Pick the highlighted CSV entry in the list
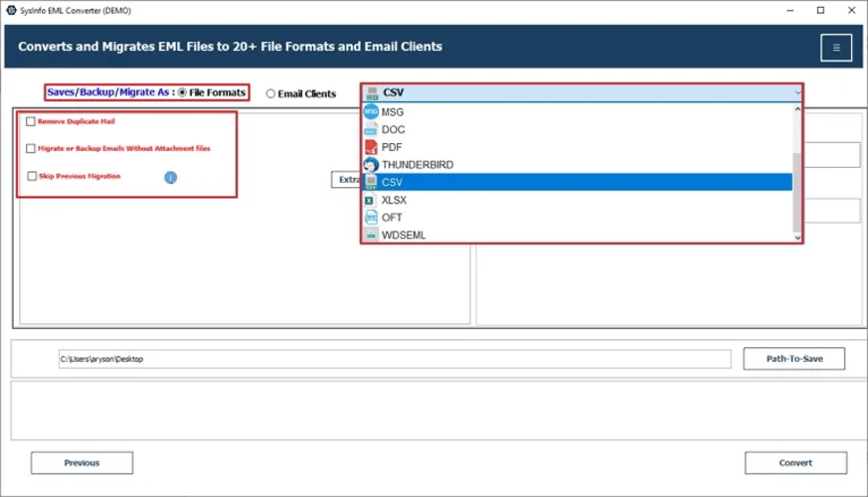The height and width of the screenshot is (497, 868). pyautogui.click(x=578, y=182)
